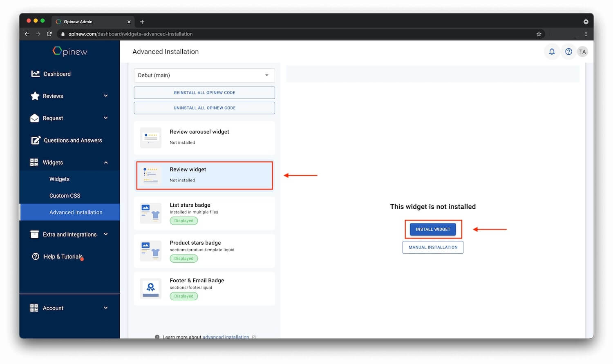Viewport: 613px width, 364px height.
Task: Click Displayed badge under Product stars badge
Action: 184,259
